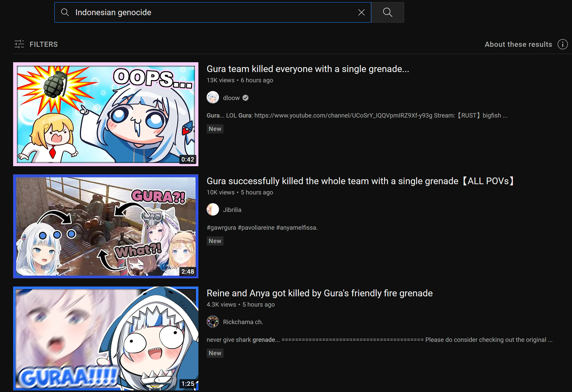Click the verified badge next to dloow

[245, 98]
